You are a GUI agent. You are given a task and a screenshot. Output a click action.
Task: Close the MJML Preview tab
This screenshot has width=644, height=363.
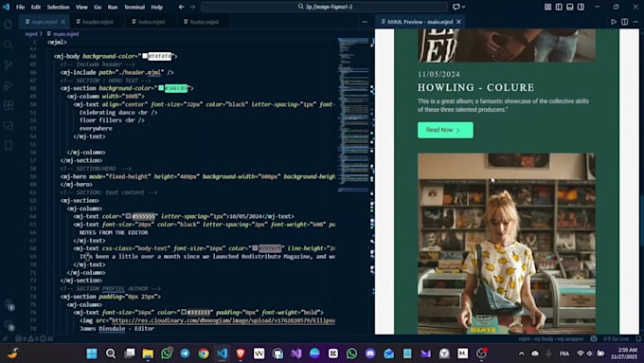458,22
